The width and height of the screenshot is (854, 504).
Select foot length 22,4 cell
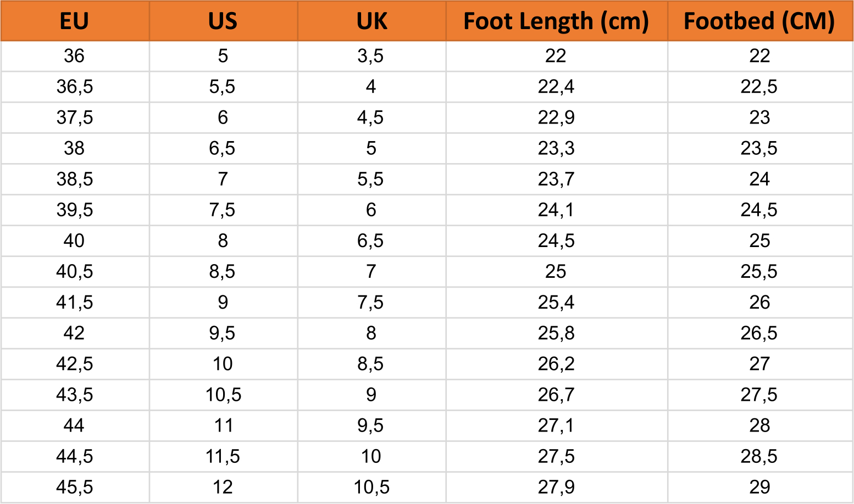556,87
